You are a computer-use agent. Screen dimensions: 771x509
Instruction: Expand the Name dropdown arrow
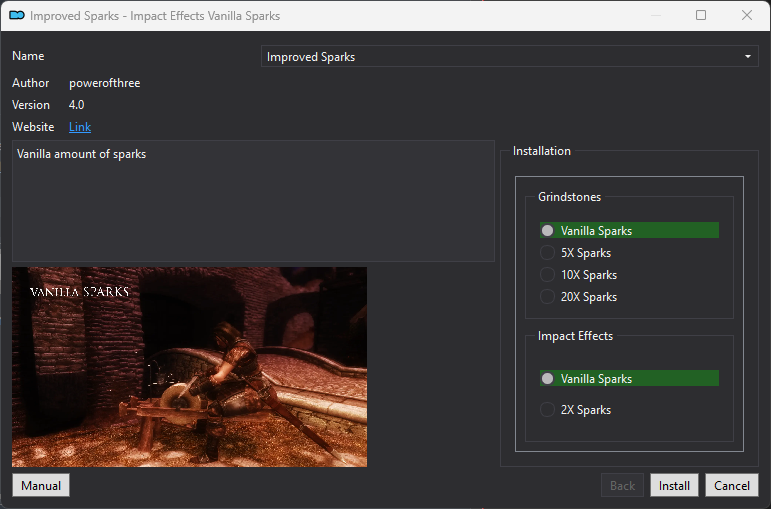coord(747,57)
